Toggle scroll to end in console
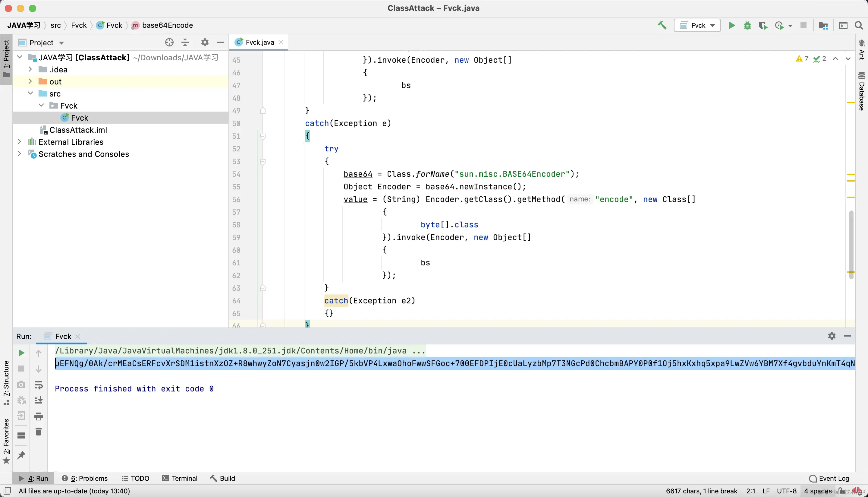 point(39,400)
